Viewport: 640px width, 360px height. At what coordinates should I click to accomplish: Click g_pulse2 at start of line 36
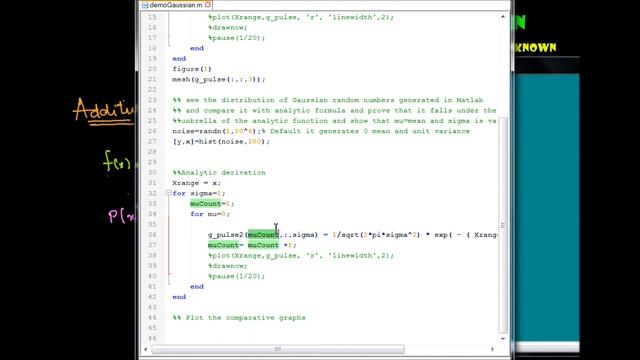(x=225, y=235)
